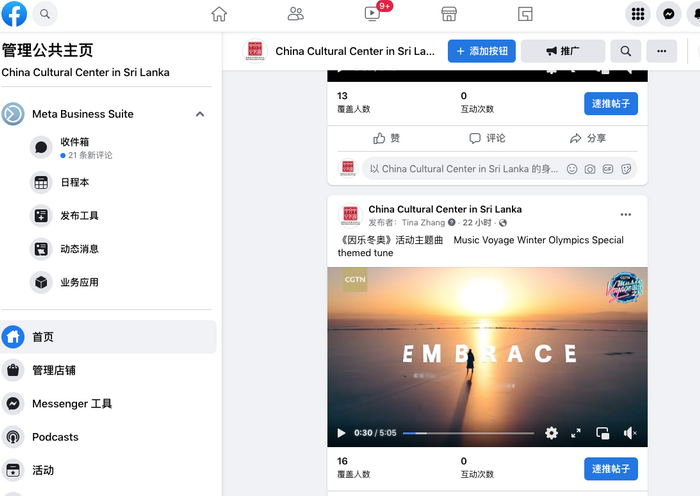Select 首页 in the sidebar
The width and height of the screenshot is (700, 496).
(x=108, y=337)
